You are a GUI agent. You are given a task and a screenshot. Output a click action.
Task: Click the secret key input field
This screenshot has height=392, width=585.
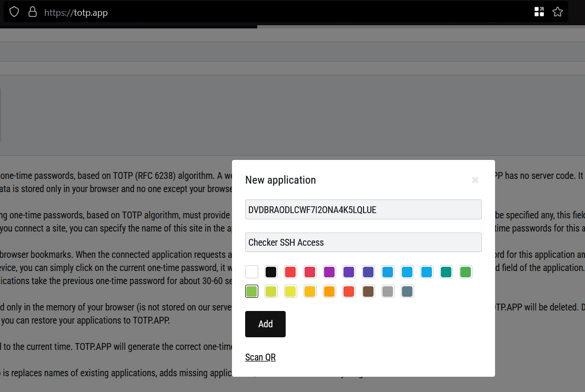(x=363, y=209)
